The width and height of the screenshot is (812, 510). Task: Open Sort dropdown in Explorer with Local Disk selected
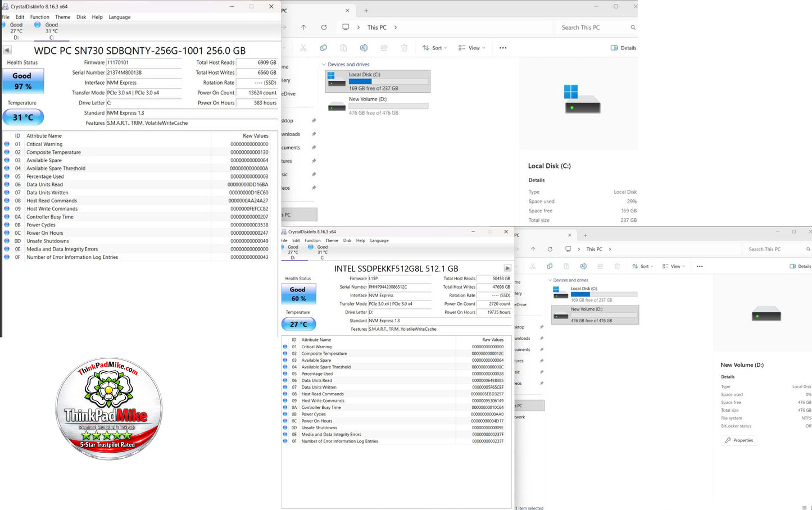pos(435,48)
